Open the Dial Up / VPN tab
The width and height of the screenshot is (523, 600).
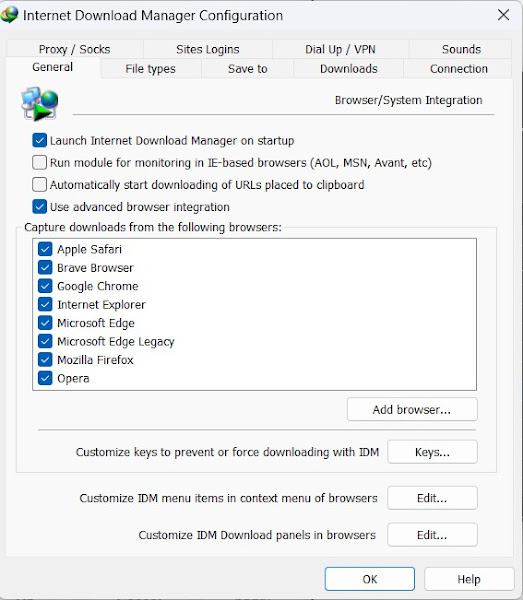(340, 49)
